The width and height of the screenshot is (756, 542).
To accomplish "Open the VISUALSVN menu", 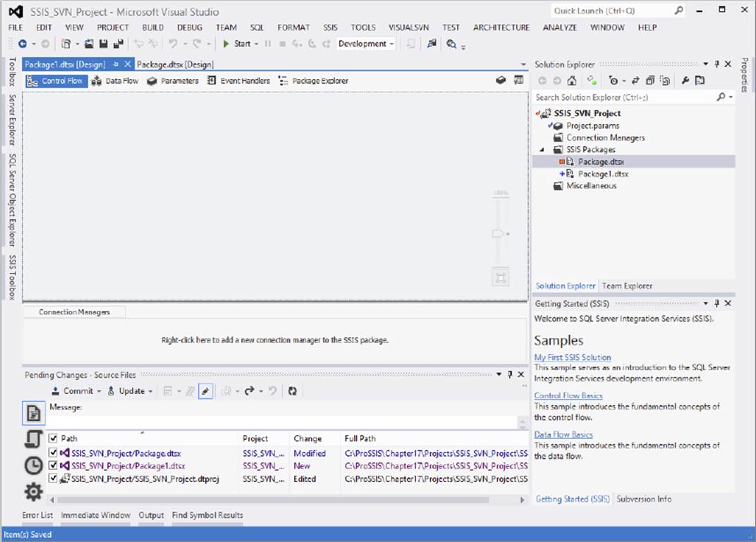I will [x=408, y=27].
